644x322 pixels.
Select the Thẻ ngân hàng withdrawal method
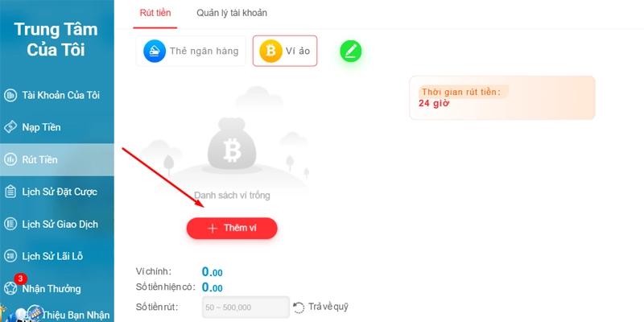191,51
